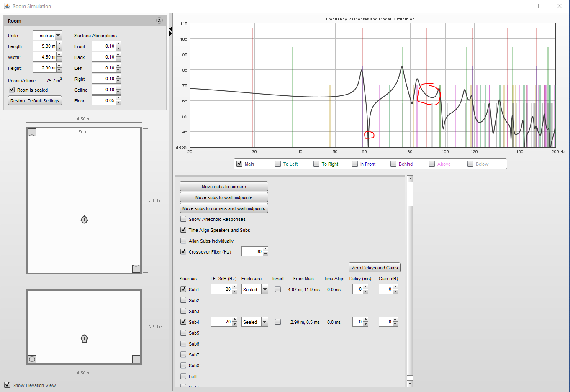Edit Front surface absorption value
This screenshot has height=392, width=570.
(x=104, y=46)
